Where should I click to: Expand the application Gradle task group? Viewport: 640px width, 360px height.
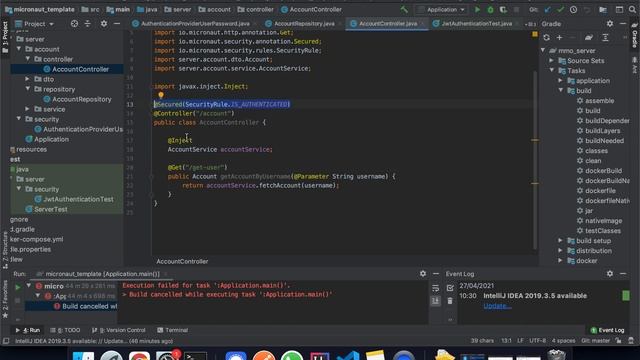point(560,80)
